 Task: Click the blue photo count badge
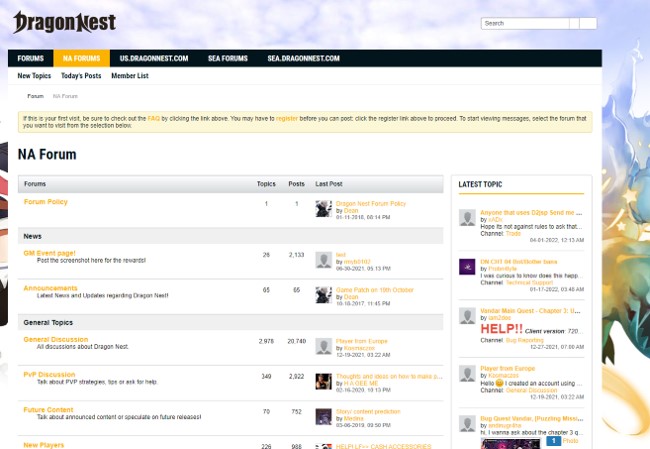tap(553, 440)
